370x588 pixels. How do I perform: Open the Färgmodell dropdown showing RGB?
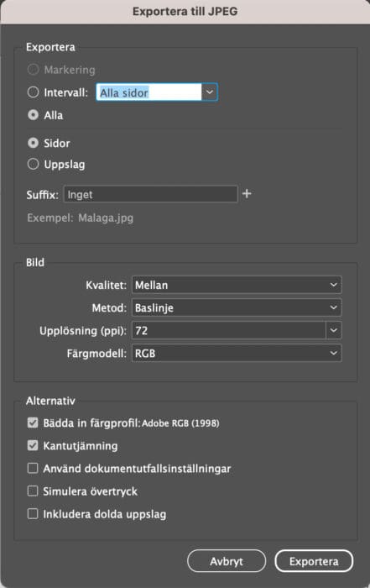click(x=237, y=354)
